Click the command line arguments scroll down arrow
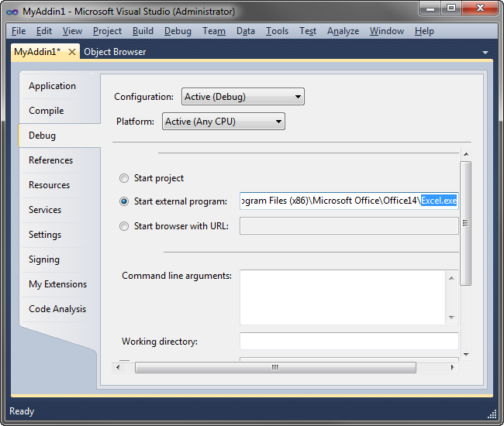Viewport: 504px width, 426px height. point(451,317)
